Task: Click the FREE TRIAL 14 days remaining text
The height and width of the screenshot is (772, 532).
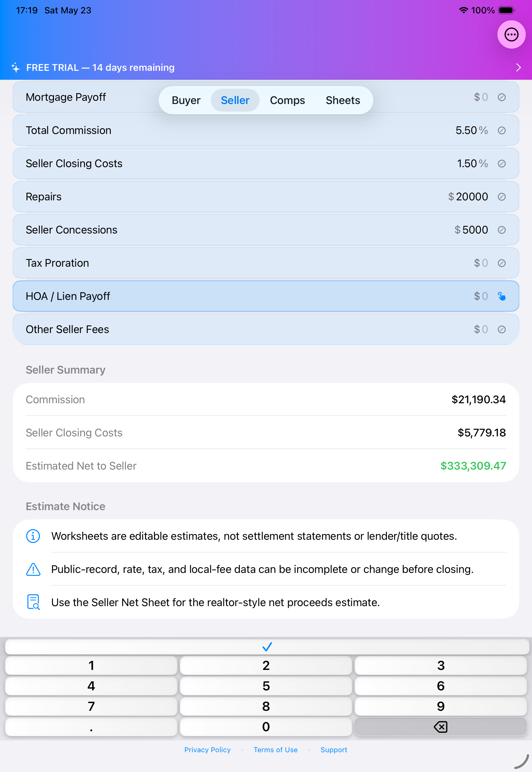Action: click(x=100, y=68)
